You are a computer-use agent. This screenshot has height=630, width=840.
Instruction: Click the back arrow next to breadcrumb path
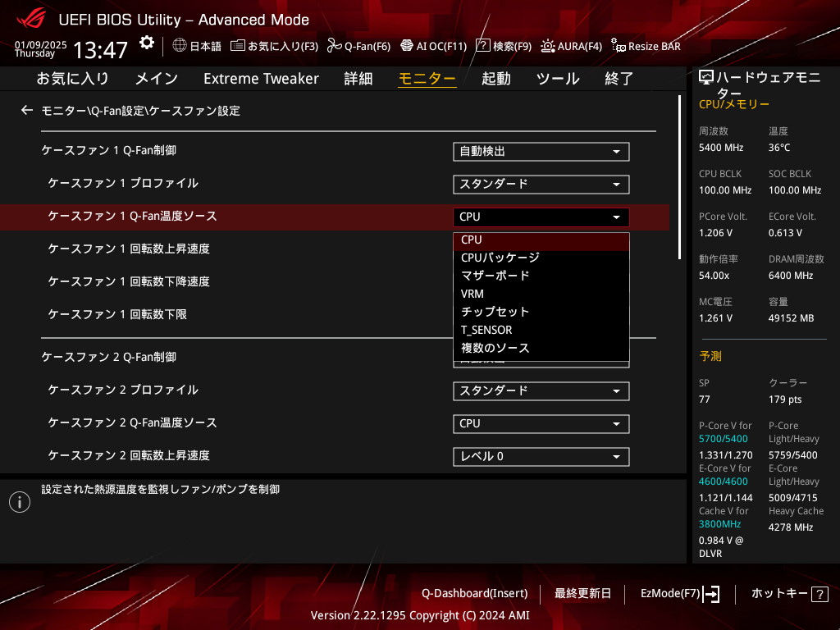pos(27,110)
